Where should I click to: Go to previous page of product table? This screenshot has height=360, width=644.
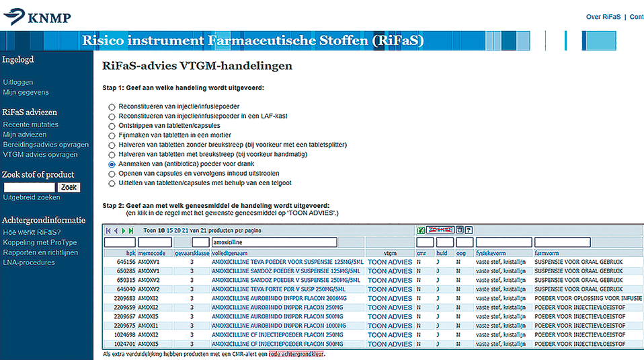[x=116, y=231]
